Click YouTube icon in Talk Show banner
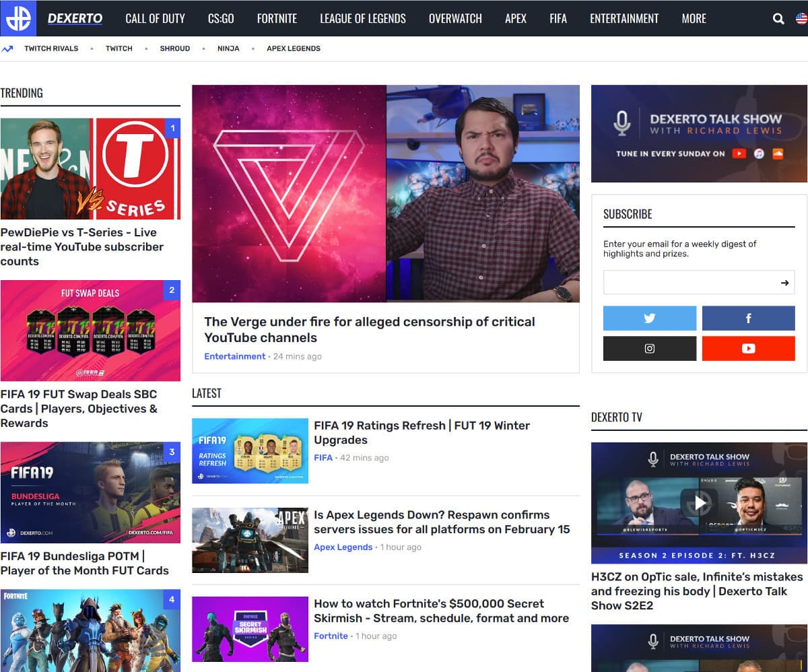This screenshot has height=672, width=808. coord(739,154)
